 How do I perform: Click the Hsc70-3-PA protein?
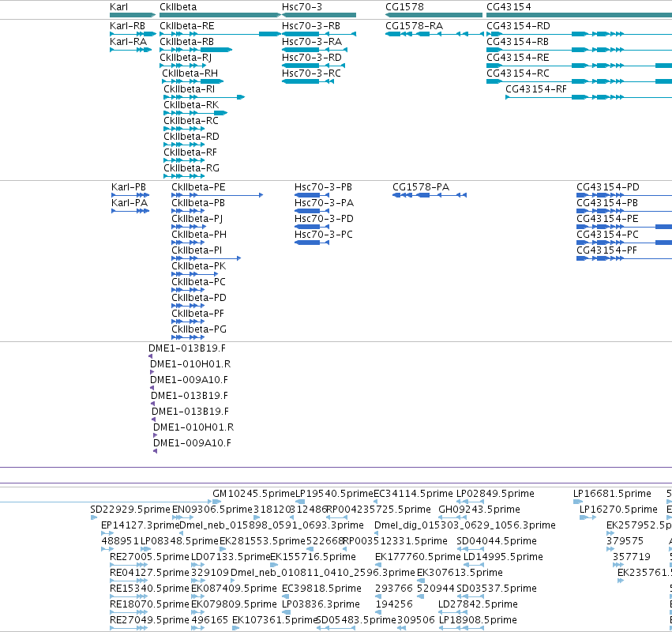[324, 203]
